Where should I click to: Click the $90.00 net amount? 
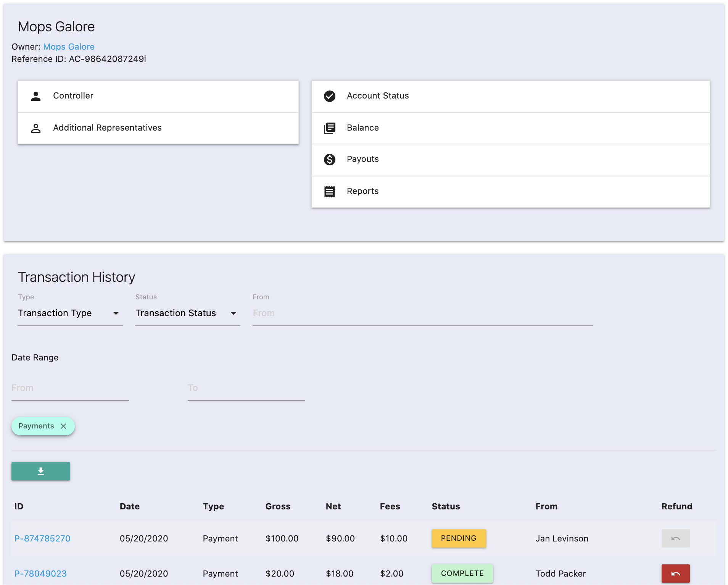[x=340, y=538]
